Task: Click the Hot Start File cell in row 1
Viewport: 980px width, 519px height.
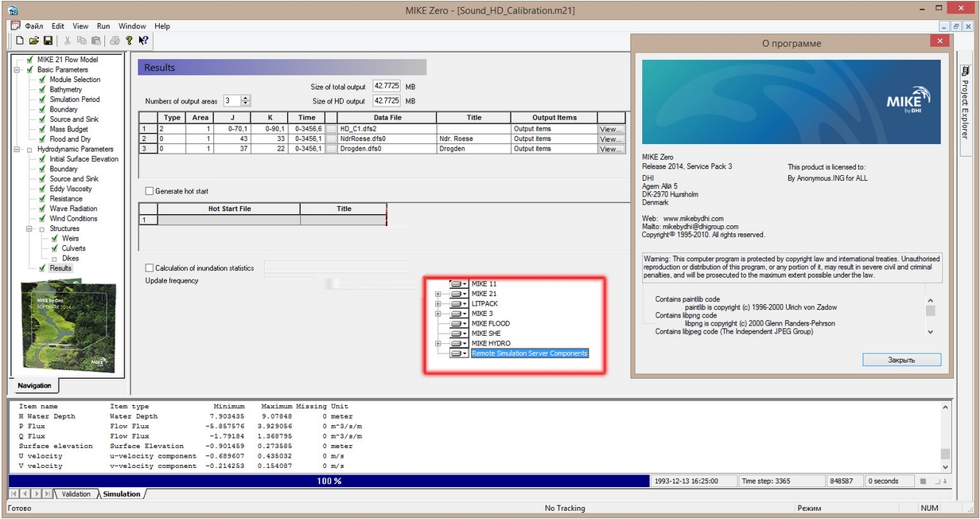Action: click(x=229, y=220)
